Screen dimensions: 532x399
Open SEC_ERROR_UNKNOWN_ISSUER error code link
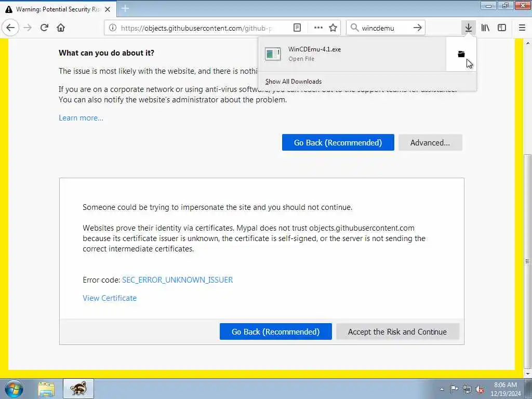pos(178,280)
